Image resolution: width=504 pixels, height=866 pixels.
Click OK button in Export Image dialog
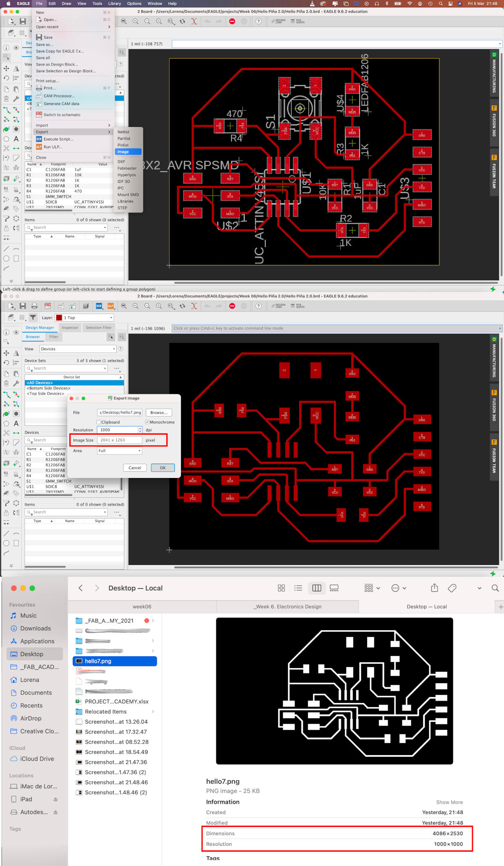click(x=163, y=468)
